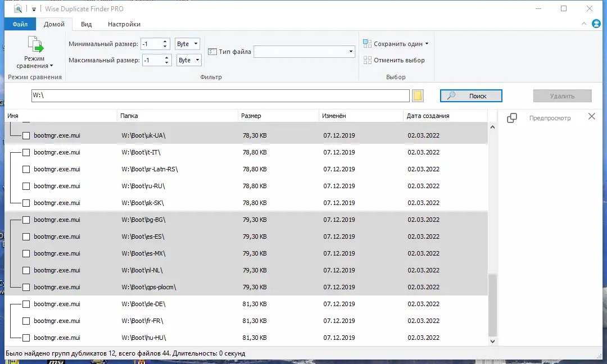Check the file in W:\Boot\ru-RU\
Image resolution: width=607 pixels, height=364 pixels.
26,186
